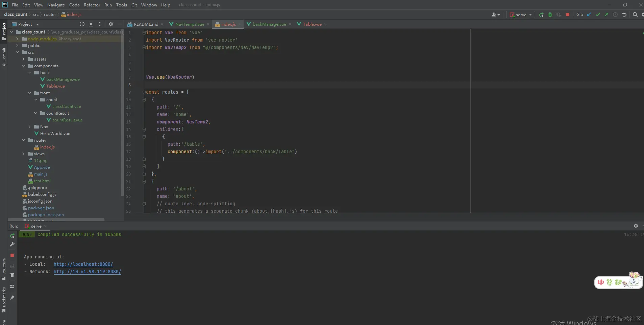644x325 pixels.
Task: Push commits with the green Git arrow
Action: (606, 15)
